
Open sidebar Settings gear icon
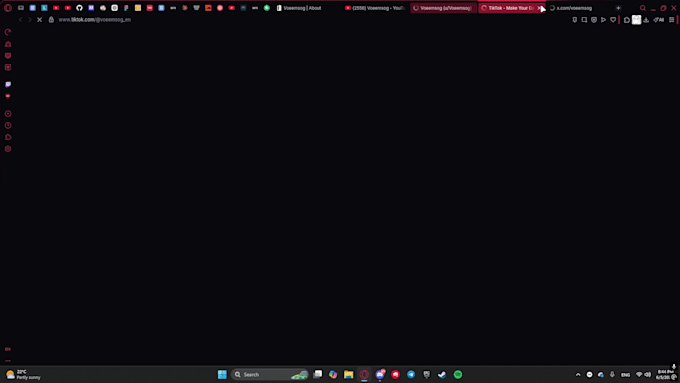click(8, 149)
